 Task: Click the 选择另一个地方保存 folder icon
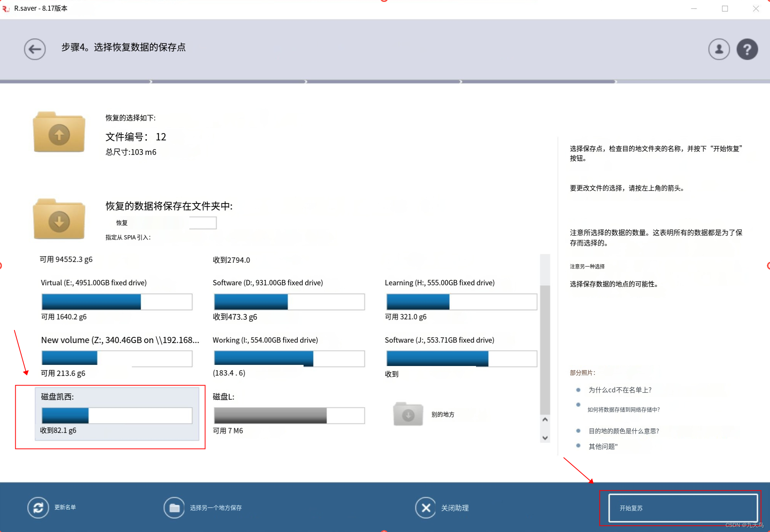[174, 508]
